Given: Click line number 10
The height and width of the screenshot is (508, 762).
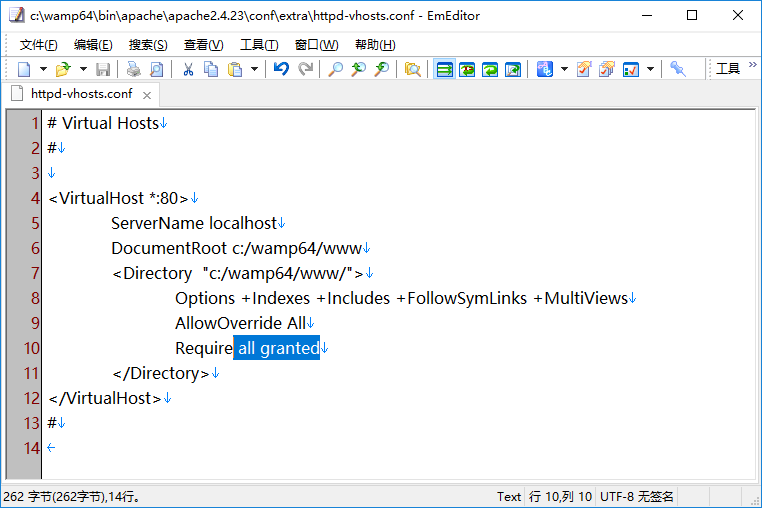Looking at the screenshot, I should tap(32, 348).
